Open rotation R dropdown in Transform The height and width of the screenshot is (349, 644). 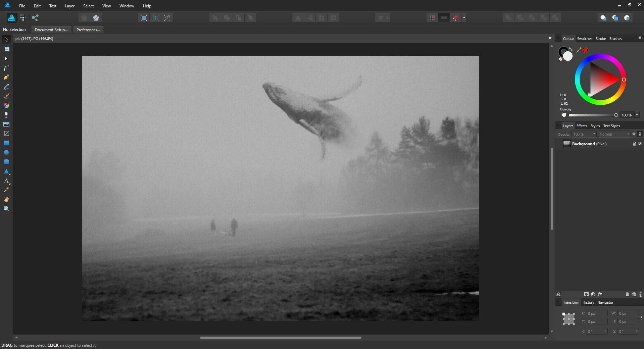pyautogui.click(x=605, y=331)
